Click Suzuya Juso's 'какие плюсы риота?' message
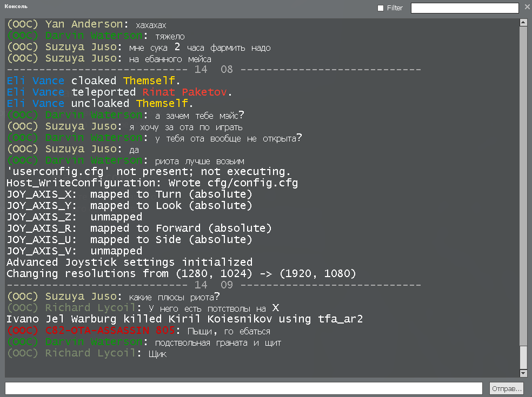Image resolution: width=532 pixels, height=397 pixels. (x=114, y=297)
